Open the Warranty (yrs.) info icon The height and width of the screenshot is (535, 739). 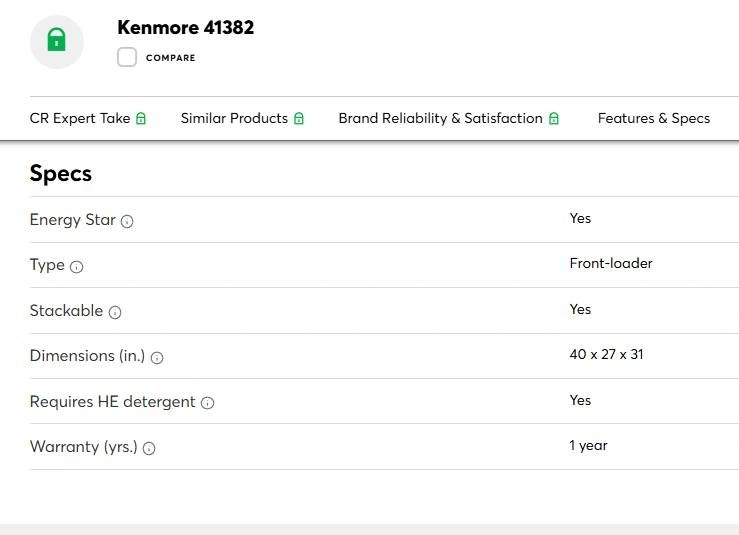pos(149,449)
